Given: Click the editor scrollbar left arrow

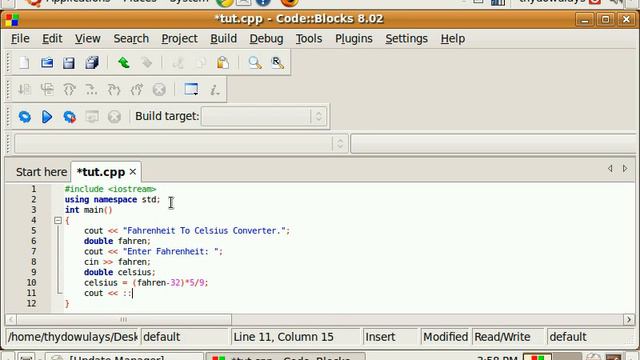Looking at the screenshot, I should [11, 319].
